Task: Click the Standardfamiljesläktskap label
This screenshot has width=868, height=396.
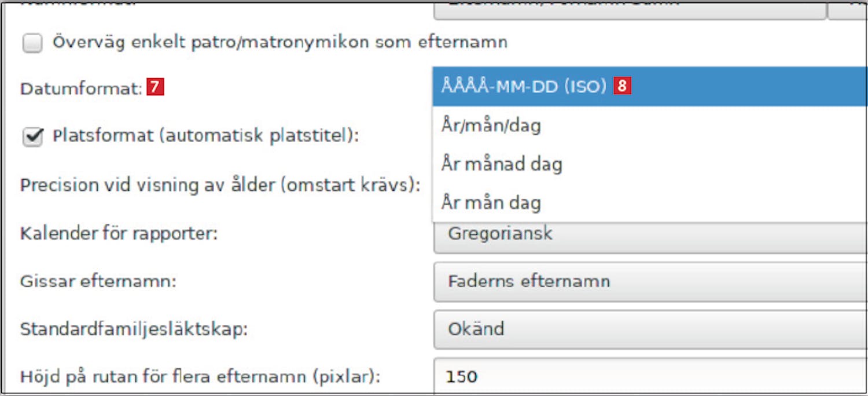Action: pos(134,330)
